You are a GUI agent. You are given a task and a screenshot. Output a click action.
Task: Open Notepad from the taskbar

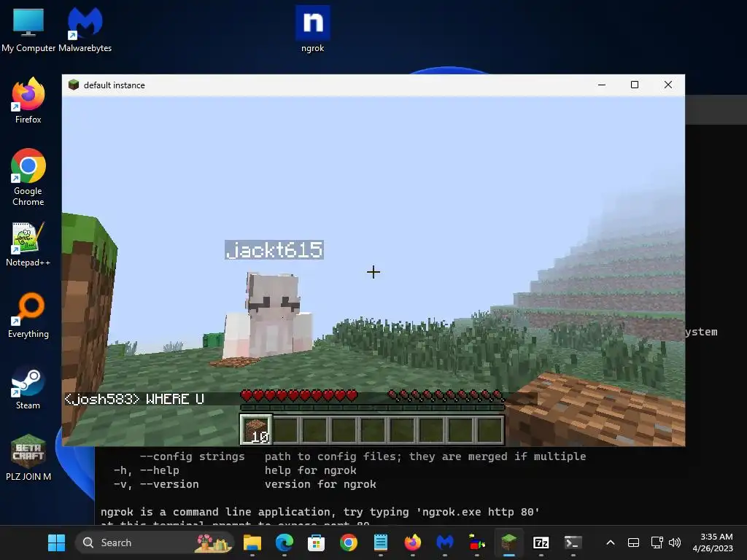click(381, 542)
